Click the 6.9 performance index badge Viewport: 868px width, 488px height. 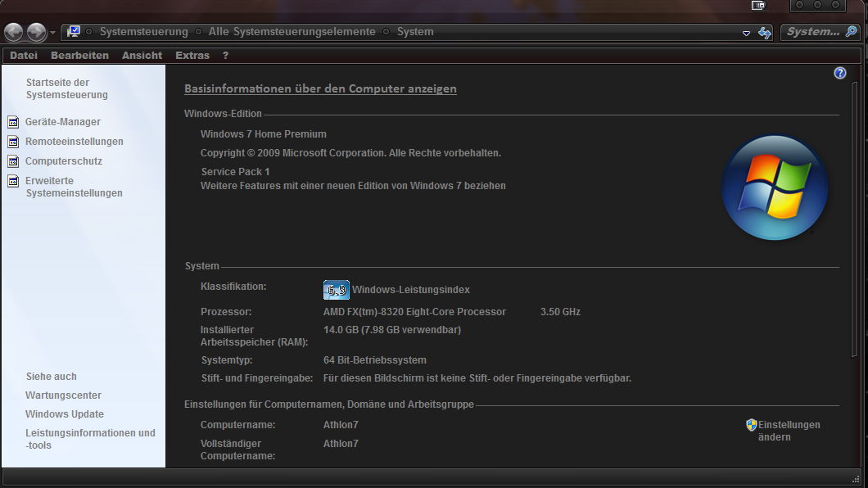click(x=336, y=289)
